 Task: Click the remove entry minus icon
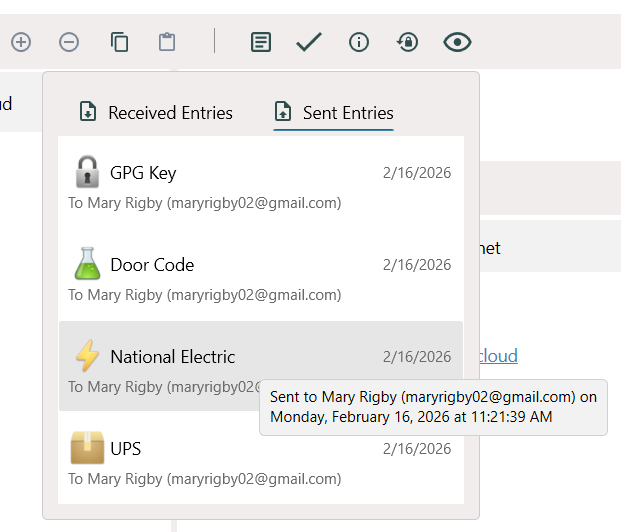69,42
